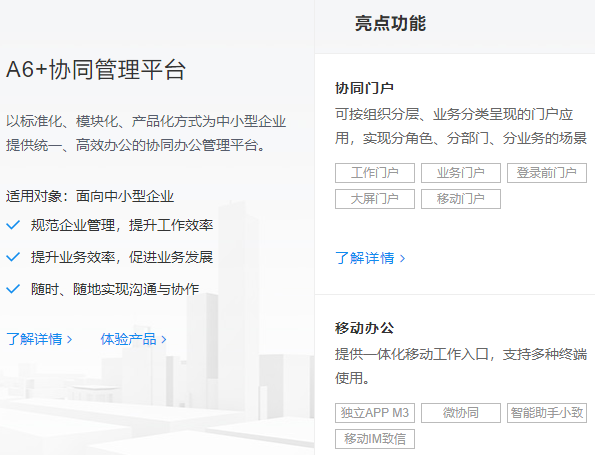Select the 微协同 tag
Image resolution: width=595 pixels, height=455 pixels.
pyautogui.click(x=461, y=413)
